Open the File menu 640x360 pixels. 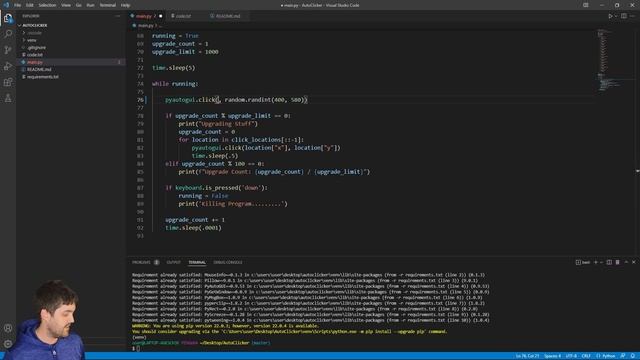point(18,5)
